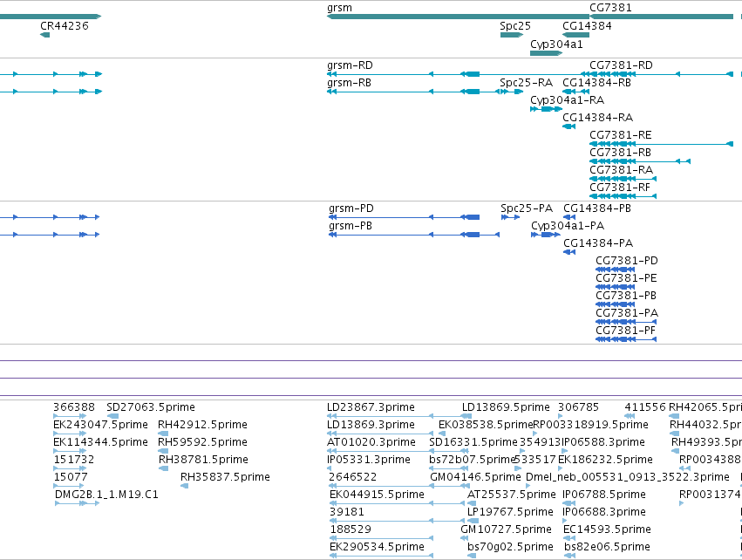The height and width of the screenshot is (560, 742).
Task: Click the IP05331.3prime EST label
Action: coord(369,460)
